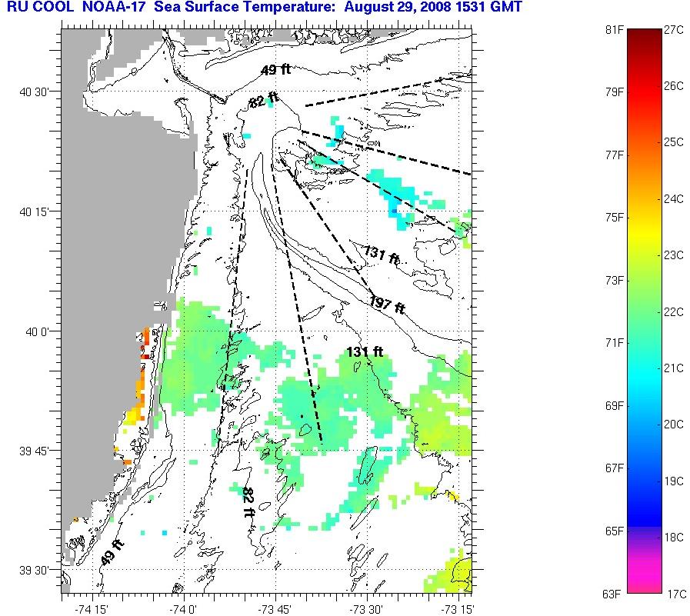Screen dimensions: 690x616
Task: Click the -74 15' longitude axis label
Action: tap(92, 609)
